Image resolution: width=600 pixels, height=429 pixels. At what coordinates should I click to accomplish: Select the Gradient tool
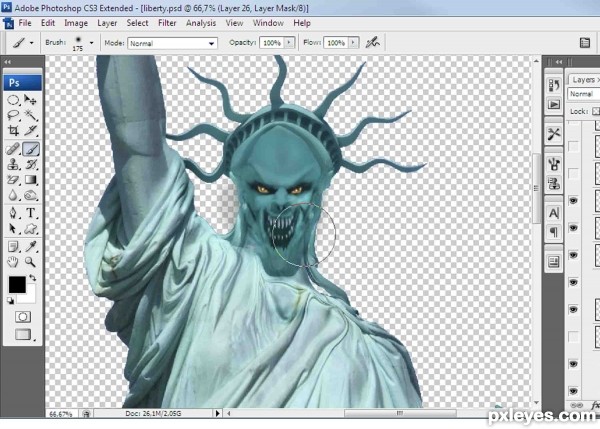31,180
